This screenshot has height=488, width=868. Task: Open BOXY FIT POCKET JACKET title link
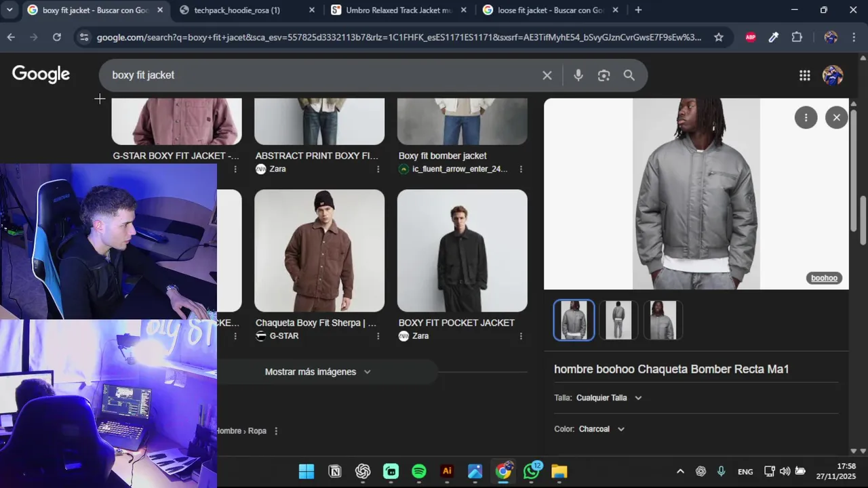(x=456, y=323)
